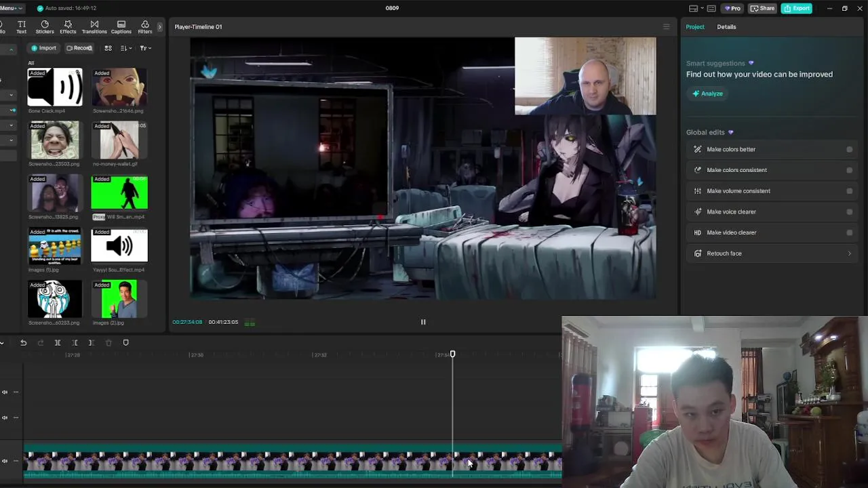
Task: Mute the top timeline track
Action: [5, 392]
